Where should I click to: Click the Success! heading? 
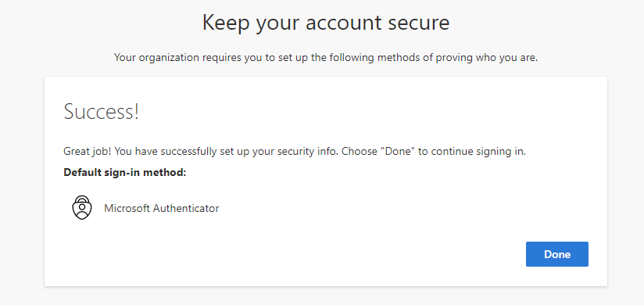(x=102, y=111)
